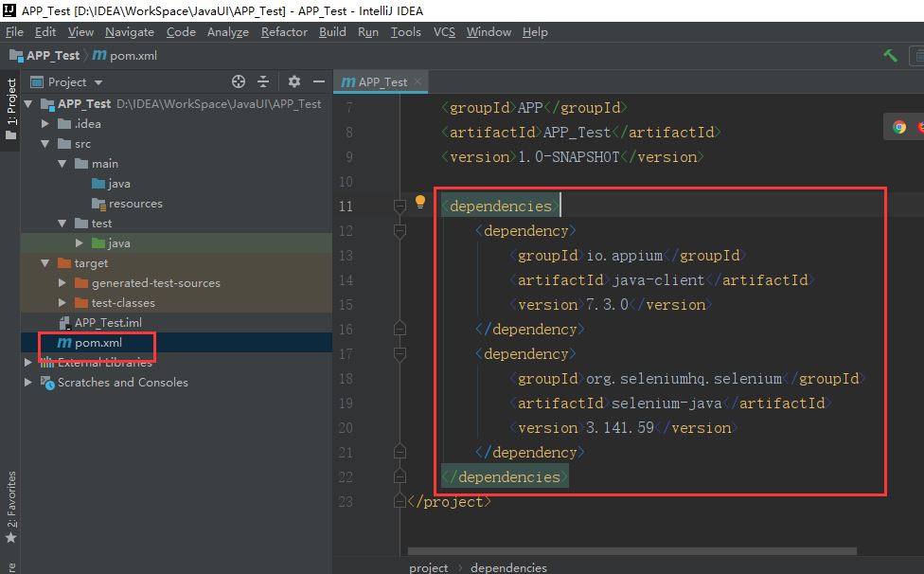The image size is (924, 574).
Task: Click the resources folder icon
Action: (99, 204)
